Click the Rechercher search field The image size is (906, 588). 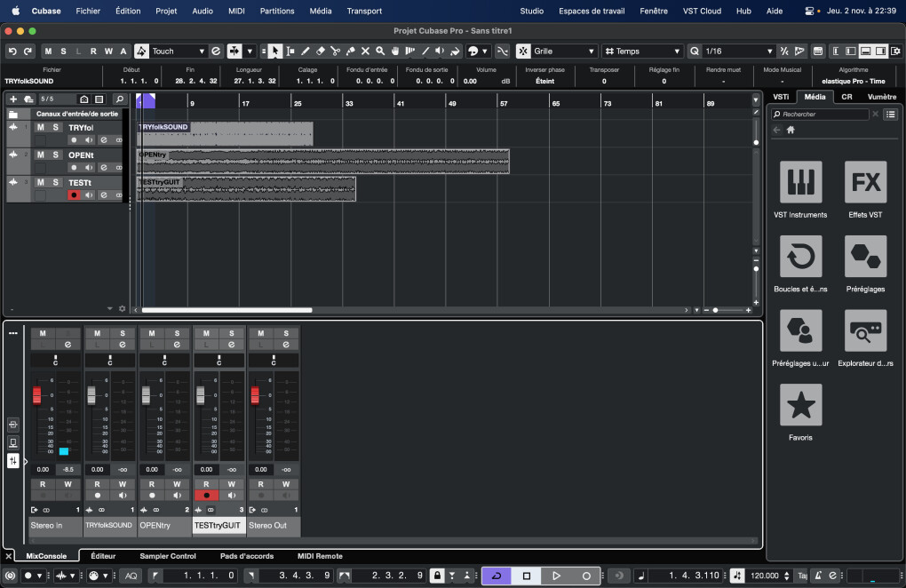point(819,115)
